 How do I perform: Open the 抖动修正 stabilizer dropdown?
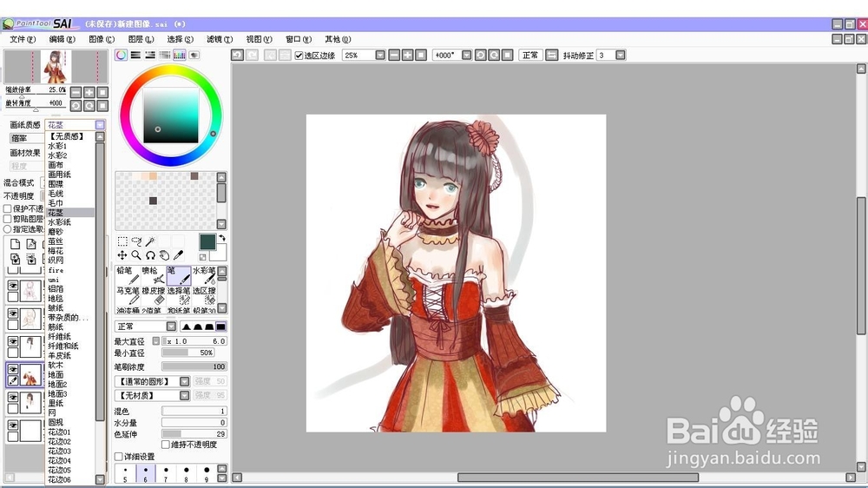(x=621, y=55)
